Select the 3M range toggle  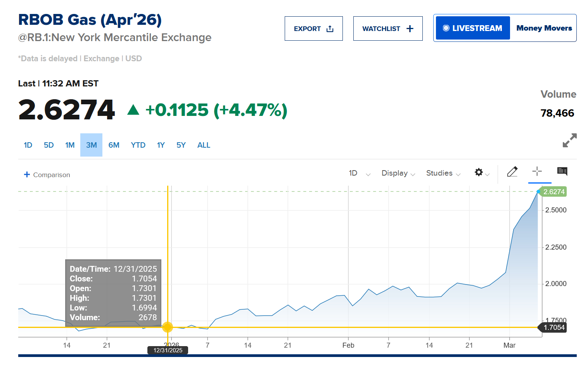click(x=92, y=145)
